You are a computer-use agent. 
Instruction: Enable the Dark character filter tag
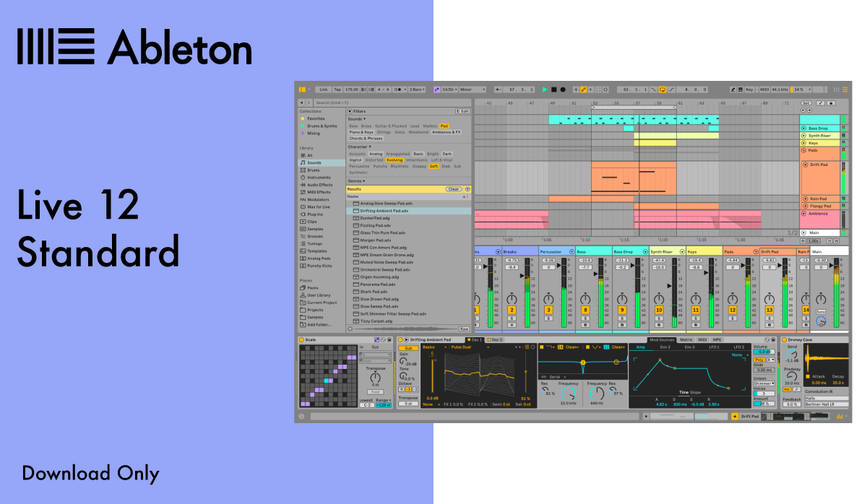[x=447, y=154]
